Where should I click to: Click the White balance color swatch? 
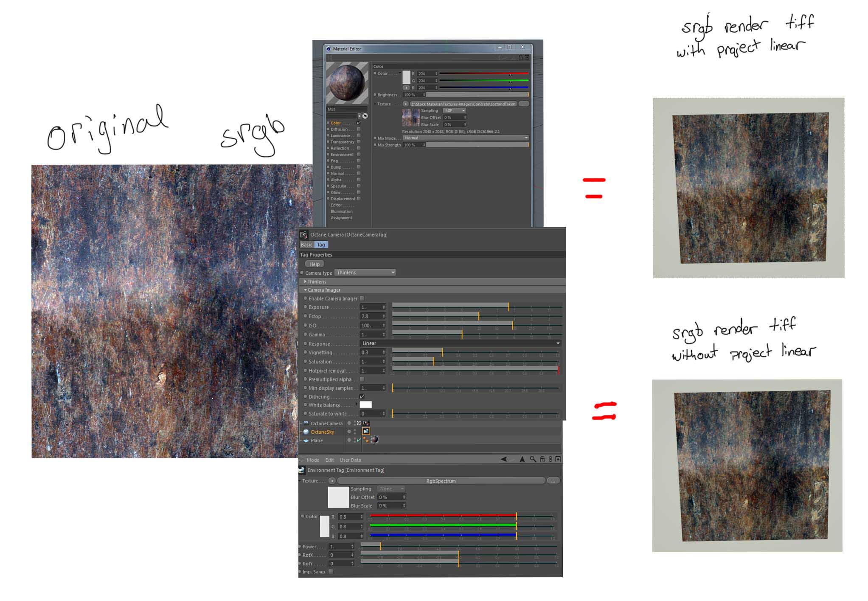pos(365,405)
